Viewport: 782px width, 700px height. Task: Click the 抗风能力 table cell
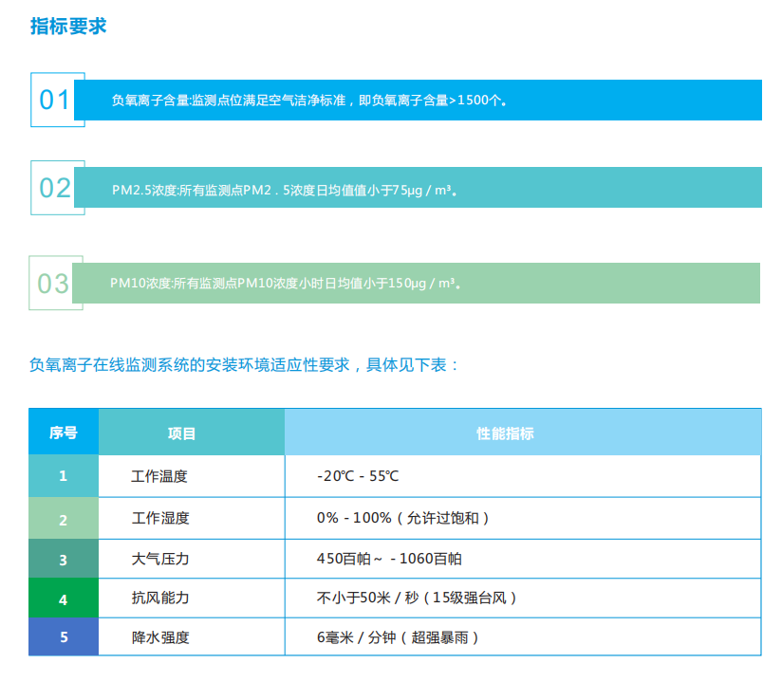pyautogui.click(x=158, y=599)
